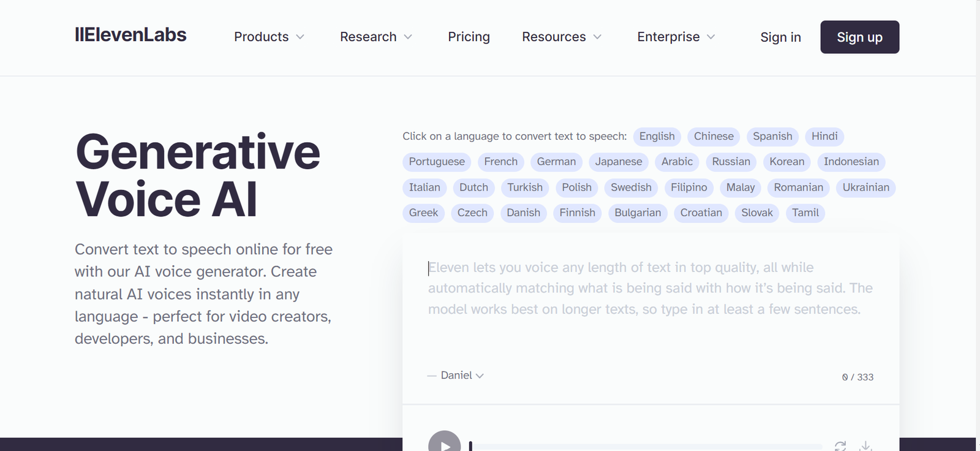Expand the Resources menu
Screen dimensions: 980x451
[x=562, y=37]
